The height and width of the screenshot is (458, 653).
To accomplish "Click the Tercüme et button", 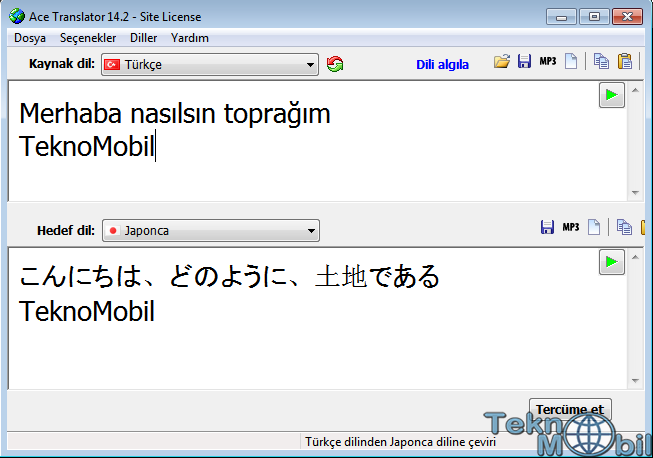I will [x=570, y=409].
